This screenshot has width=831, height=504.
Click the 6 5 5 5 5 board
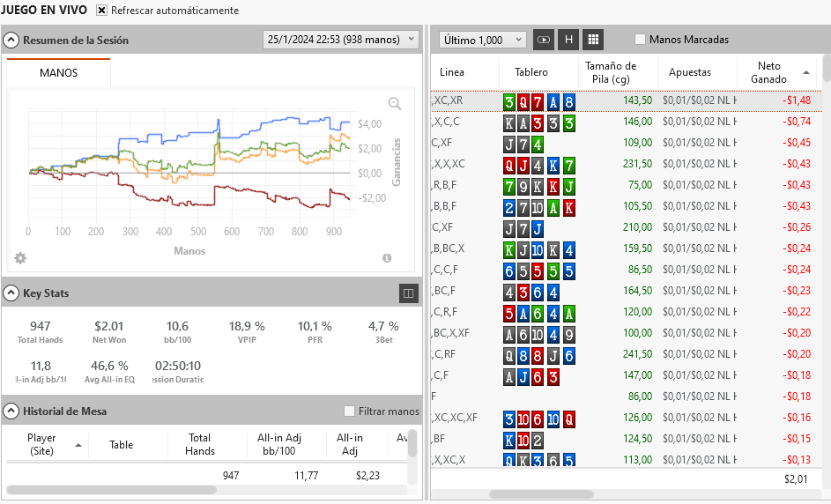coord(539,271)
